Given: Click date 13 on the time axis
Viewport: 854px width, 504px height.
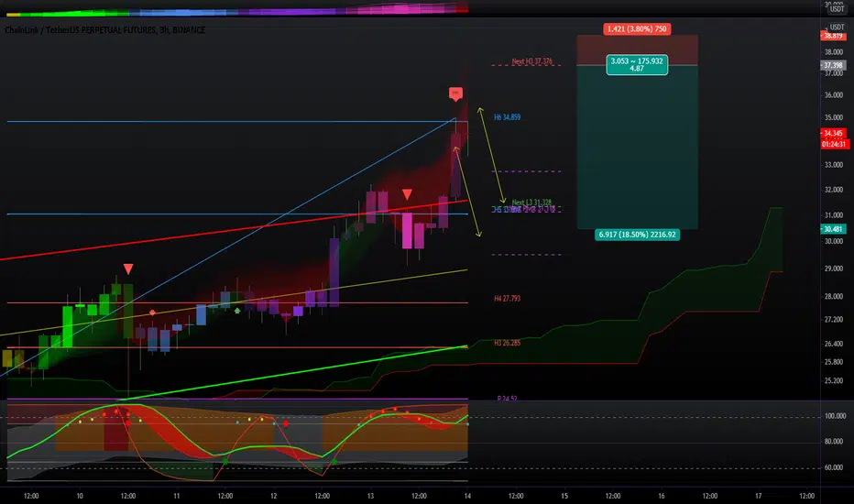Looking at the screenshot, I should click(370, 497).
